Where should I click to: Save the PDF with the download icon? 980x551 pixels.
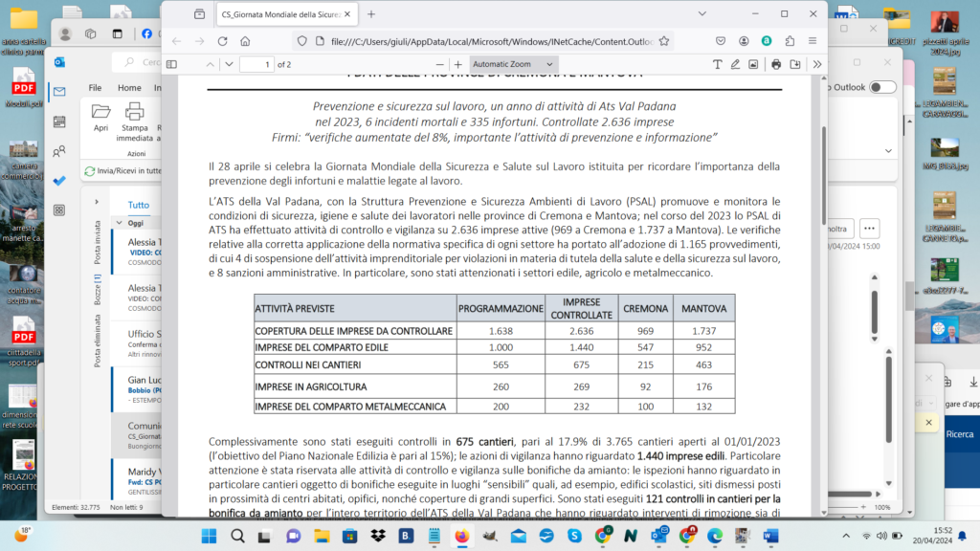pyautogui.click(x=794, y=64)
